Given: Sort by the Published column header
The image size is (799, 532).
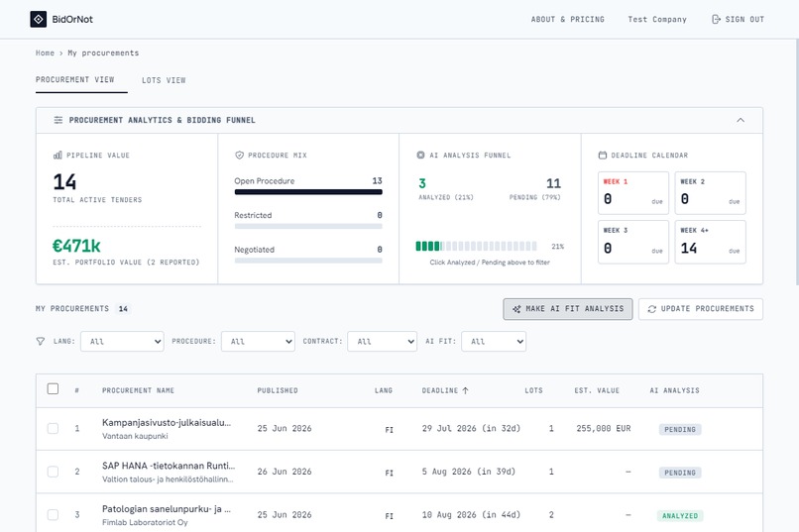Looking at the screenshot, I should [278, 390].
